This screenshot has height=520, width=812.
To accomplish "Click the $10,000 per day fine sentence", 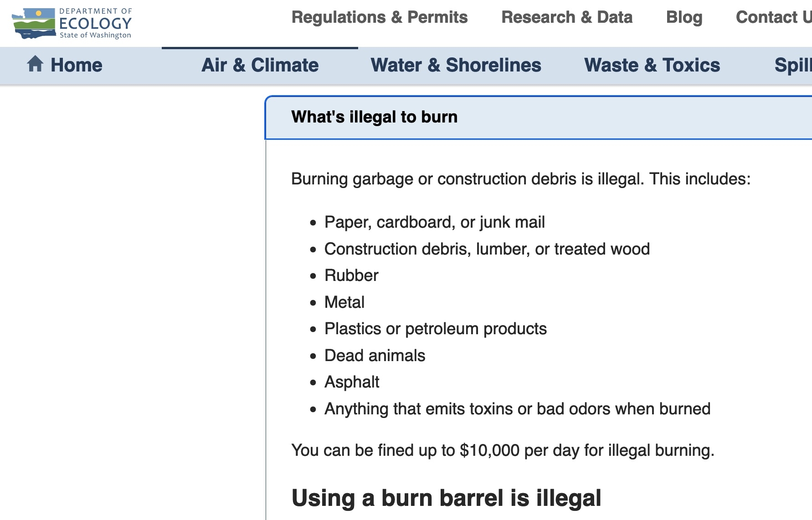I will tap(503, 450).
